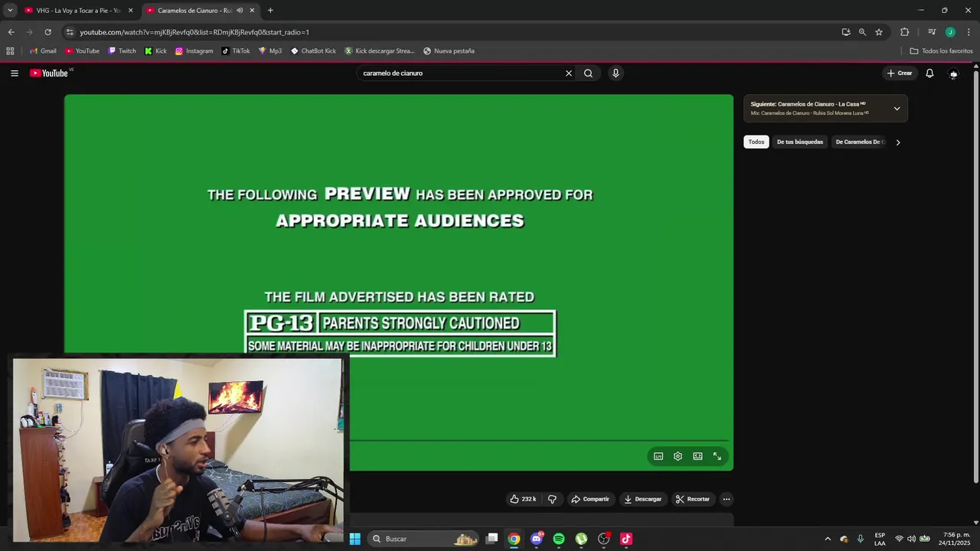980x551 pixels.
Task: Open the Gmail bookmark
Action: pyautogui.click(x=43, y=51)
